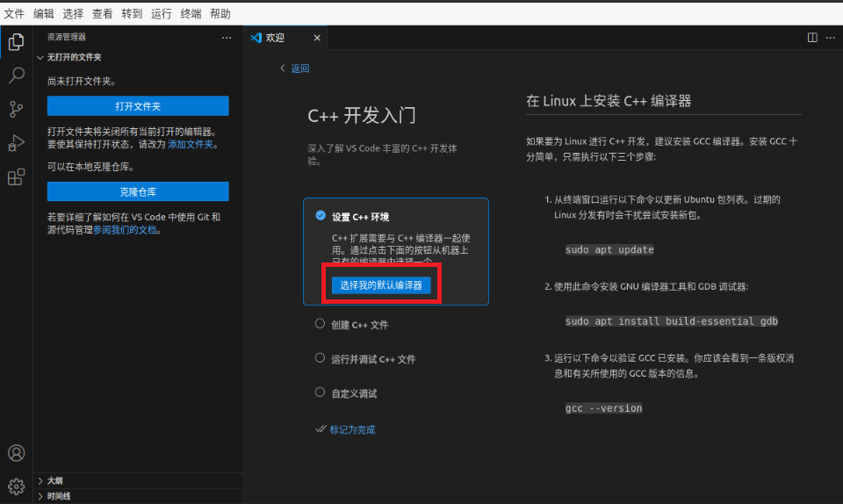
Task: Click the 标记为完成 link
Action: coord(352,429)
